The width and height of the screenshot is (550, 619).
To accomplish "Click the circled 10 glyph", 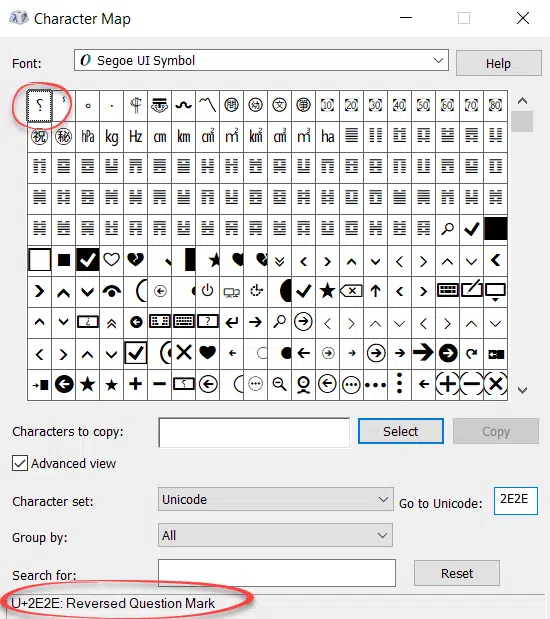I will [x=327, y=105].
